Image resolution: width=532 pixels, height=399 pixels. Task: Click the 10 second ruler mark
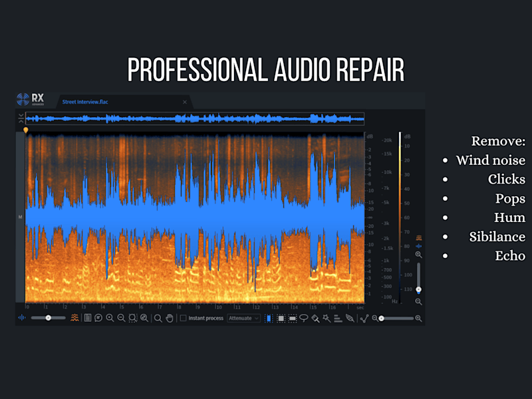pyautogui.click(x=219, y=307)
